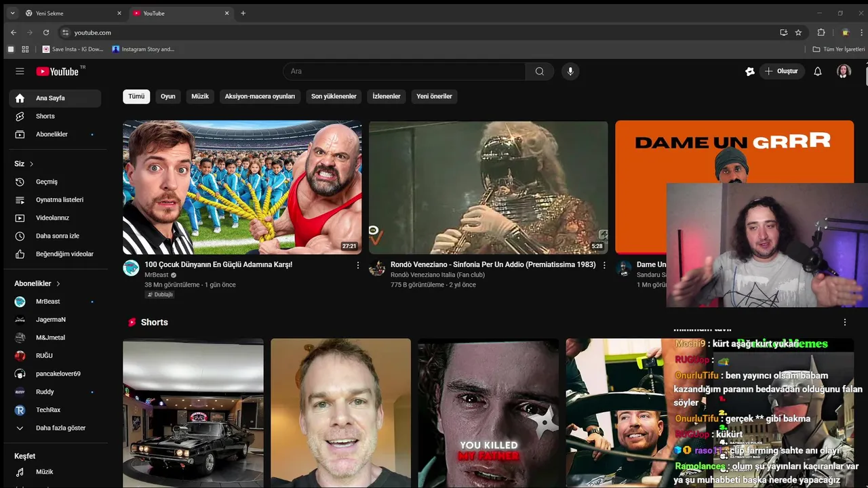Open JagermaN subscription channel
The width and height of the screenshot is (868, 488).
[x=55, y=319]
